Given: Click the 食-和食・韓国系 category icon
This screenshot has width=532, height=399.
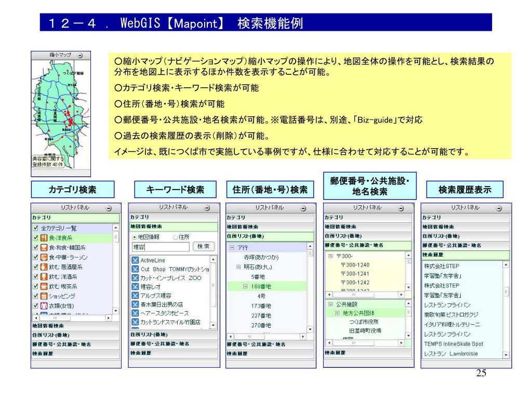Looking at the screenshot, I should (x=44, y=248).
